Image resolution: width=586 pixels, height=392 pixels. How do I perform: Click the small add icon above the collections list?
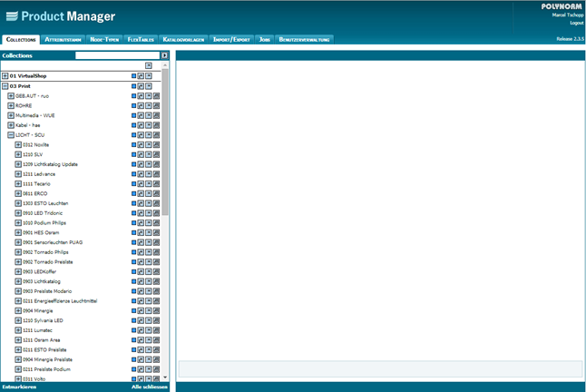(x=149, y=65)
